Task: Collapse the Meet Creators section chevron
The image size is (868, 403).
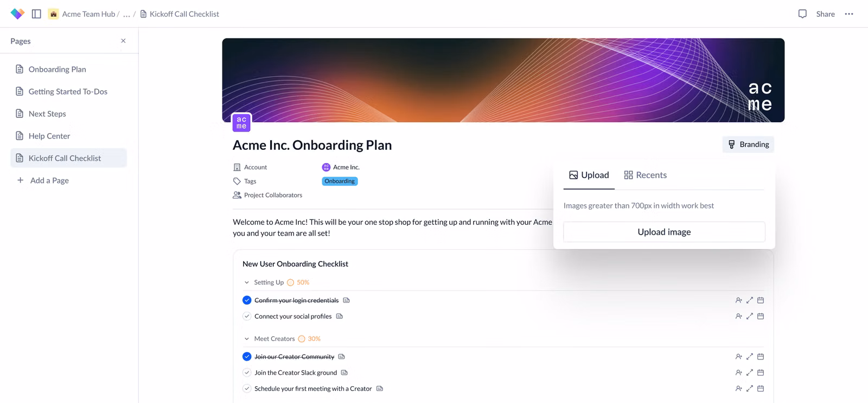Action: [x=247, y=339]
